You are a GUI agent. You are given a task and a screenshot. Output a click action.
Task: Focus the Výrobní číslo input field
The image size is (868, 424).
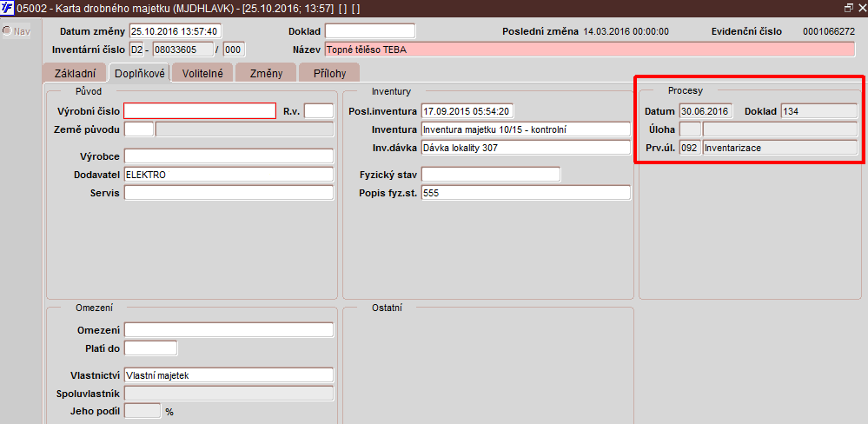(200, 111)
